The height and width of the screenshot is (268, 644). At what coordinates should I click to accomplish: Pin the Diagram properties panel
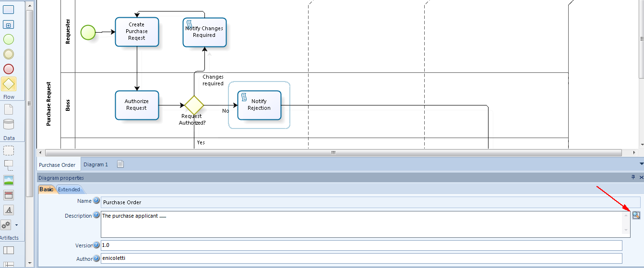[633, 177]
